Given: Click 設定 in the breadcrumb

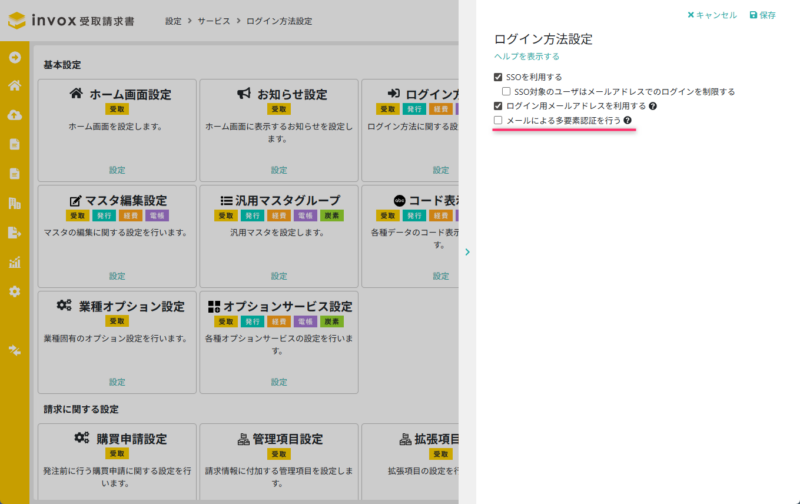Looking at the screenshot, I should [173, 21].
